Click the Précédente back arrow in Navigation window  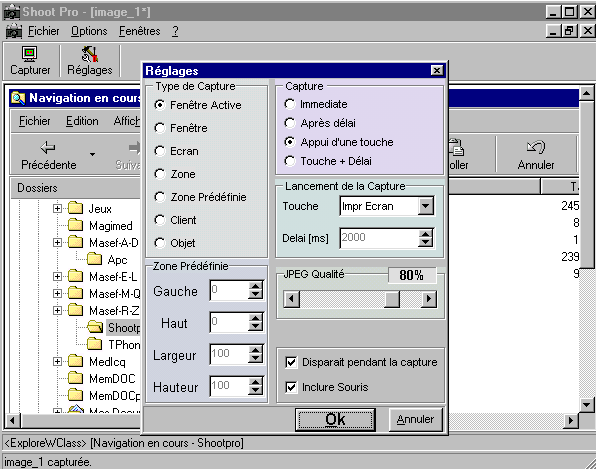48,147
